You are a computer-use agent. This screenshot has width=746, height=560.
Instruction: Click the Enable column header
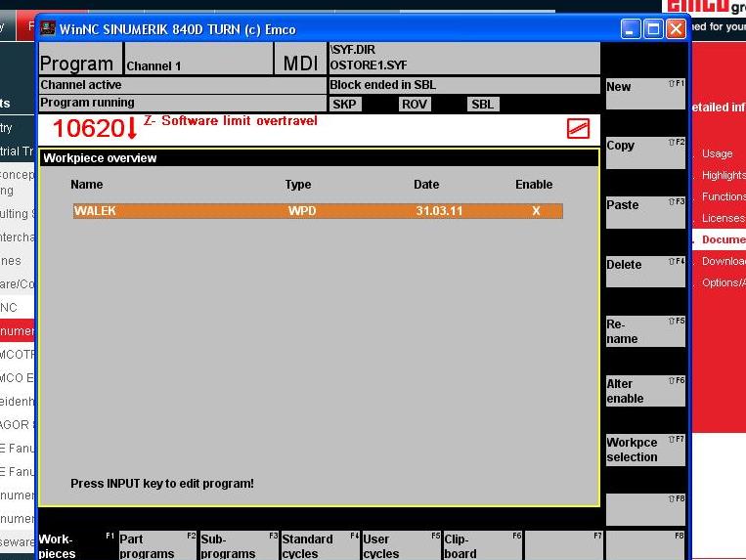(534, 185)
